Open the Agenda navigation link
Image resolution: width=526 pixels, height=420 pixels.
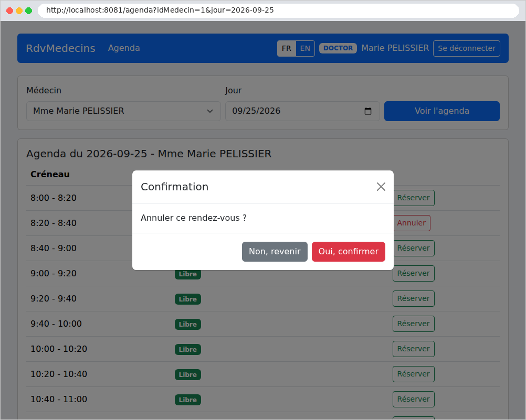click(x=124, y=48)
